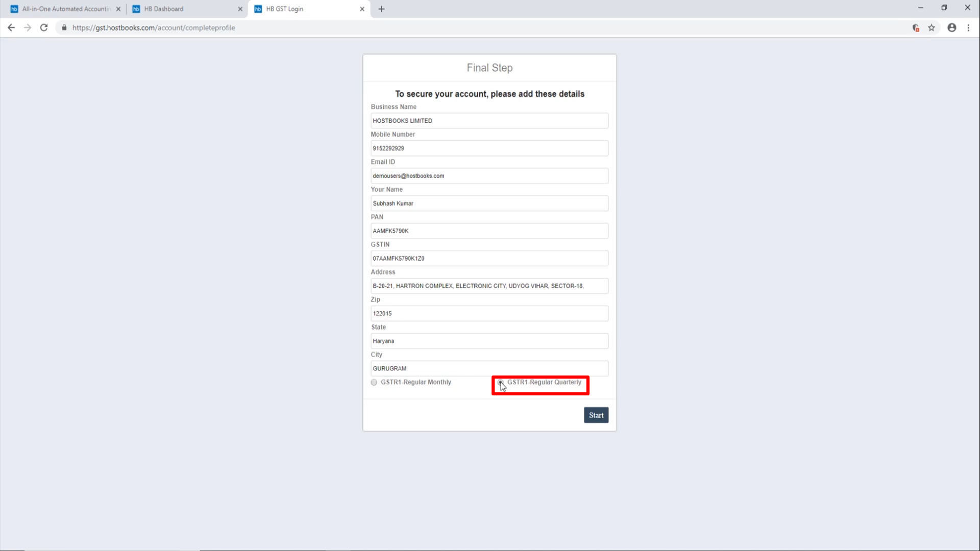
Task: Close the browser window
Action: (x=967, y=8)
